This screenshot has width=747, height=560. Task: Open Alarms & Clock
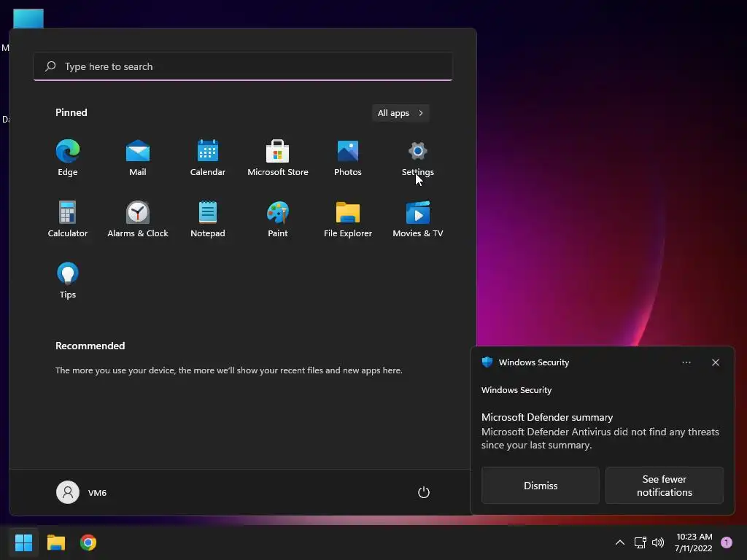(x=138, y=219)
